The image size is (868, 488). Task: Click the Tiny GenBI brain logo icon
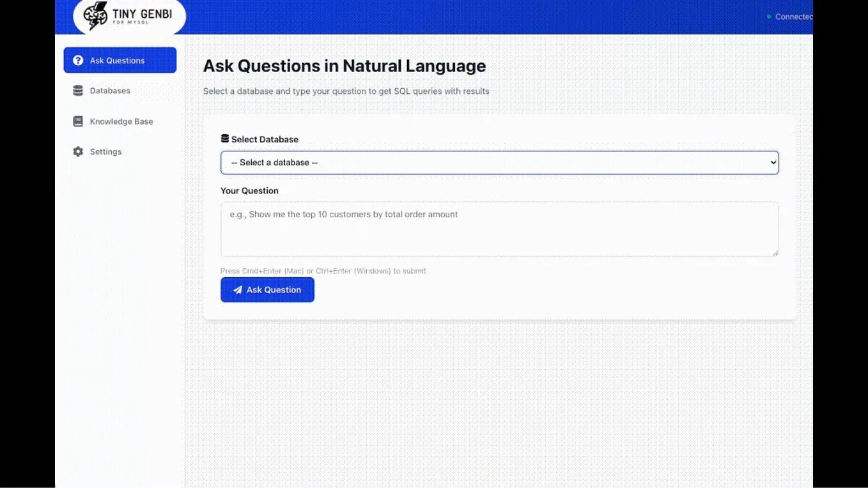96,16
